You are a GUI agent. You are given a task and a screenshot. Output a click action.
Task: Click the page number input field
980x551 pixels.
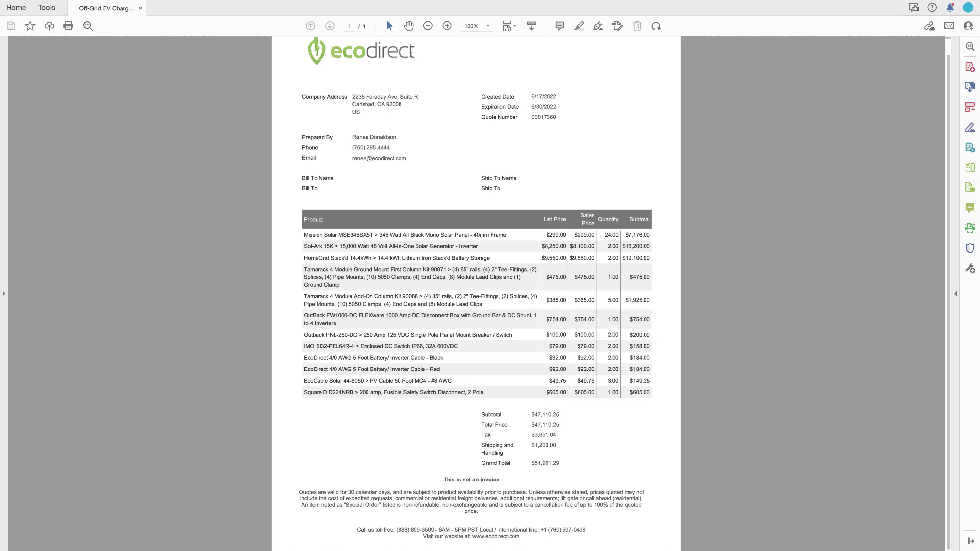tap(349, 26)
